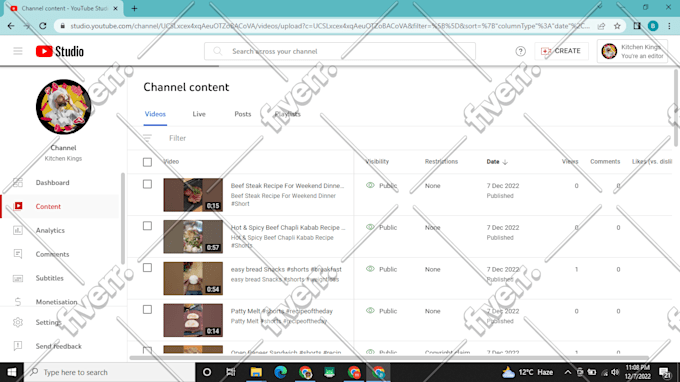Open the Analytics sidebar icon

(18, 230)
